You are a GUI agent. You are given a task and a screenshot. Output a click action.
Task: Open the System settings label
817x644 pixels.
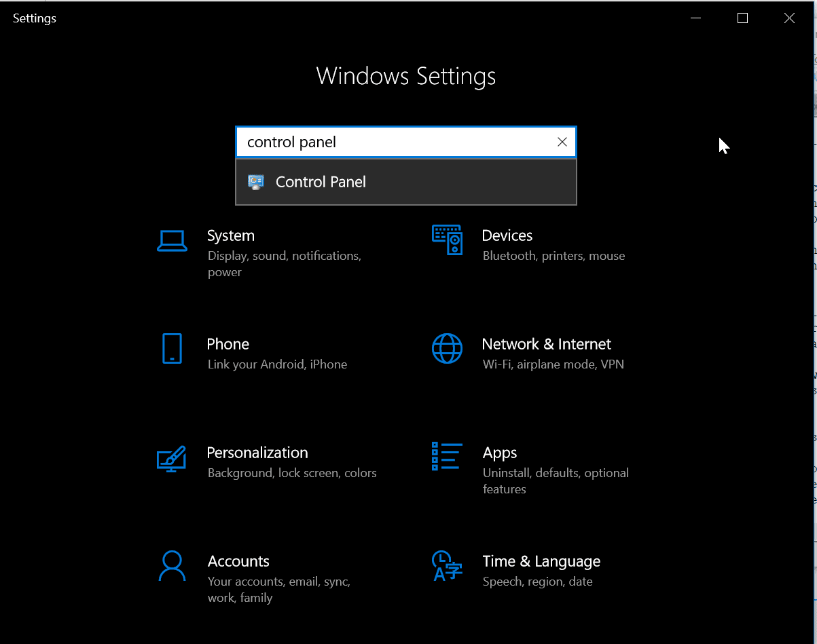click(x=230, y=235)
